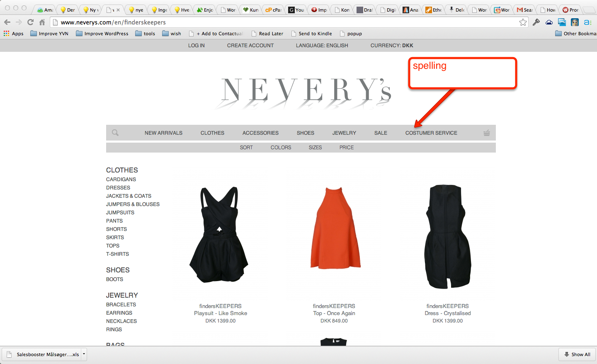Expand the SORT filter option
The image size is (597, 364).
click(x=246, y=148)
